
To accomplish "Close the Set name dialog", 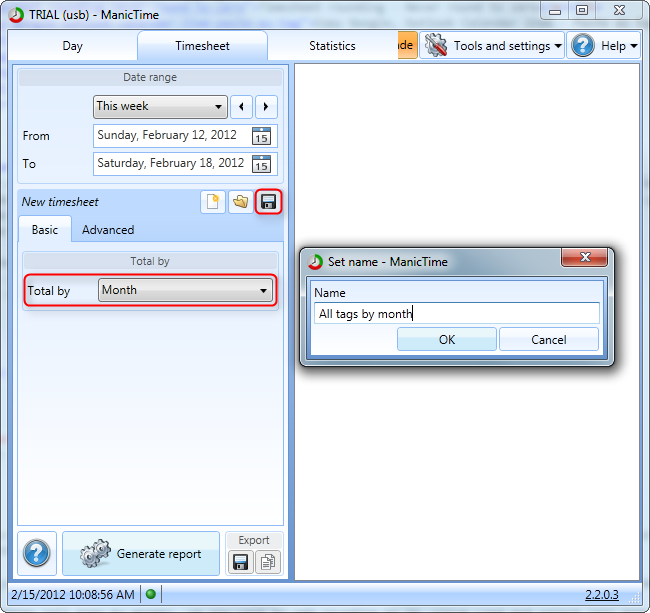I will [585, 257].
